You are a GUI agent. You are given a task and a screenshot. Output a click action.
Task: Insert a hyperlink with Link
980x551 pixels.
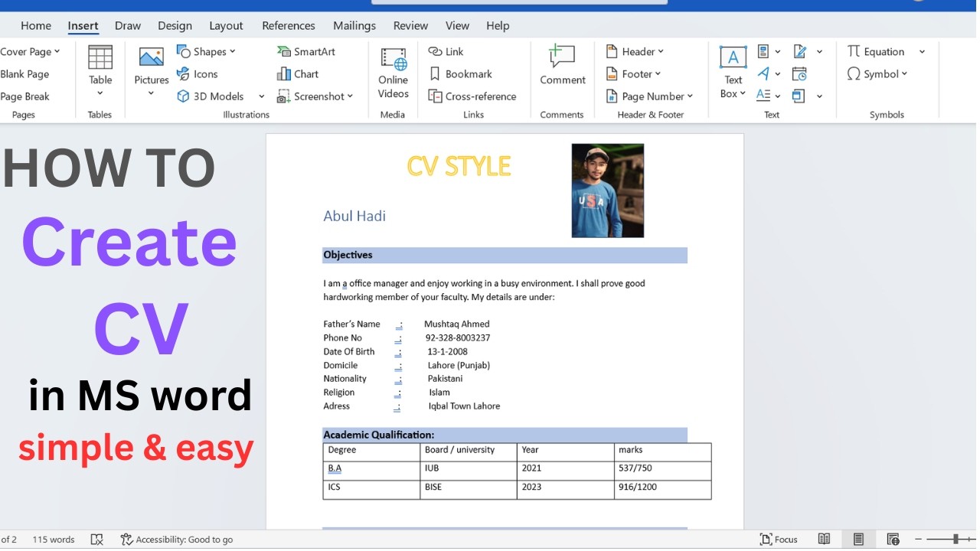click(x=446, y=51)
